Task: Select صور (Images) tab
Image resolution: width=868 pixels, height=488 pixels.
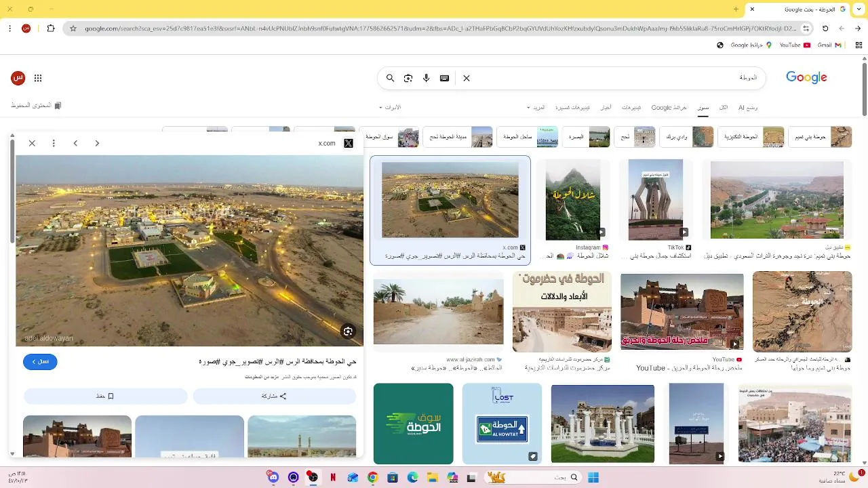Action: point(704,108)
